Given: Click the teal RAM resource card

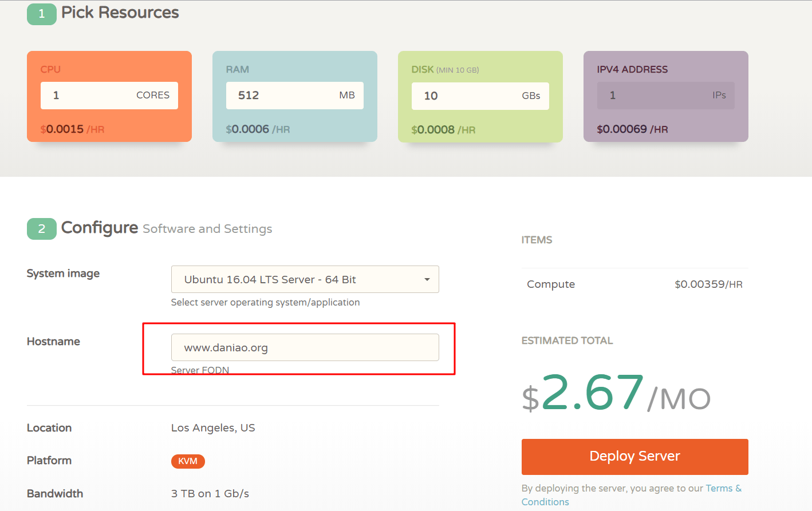Looking at the screenshot, I should click(295, 96).
